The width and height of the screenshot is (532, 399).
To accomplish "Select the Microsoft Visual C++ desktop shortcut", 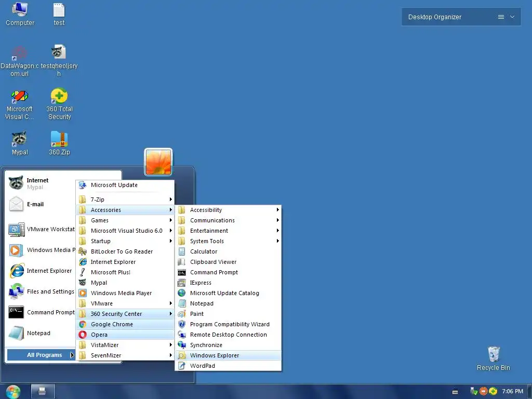I will (x=19, y=104).
